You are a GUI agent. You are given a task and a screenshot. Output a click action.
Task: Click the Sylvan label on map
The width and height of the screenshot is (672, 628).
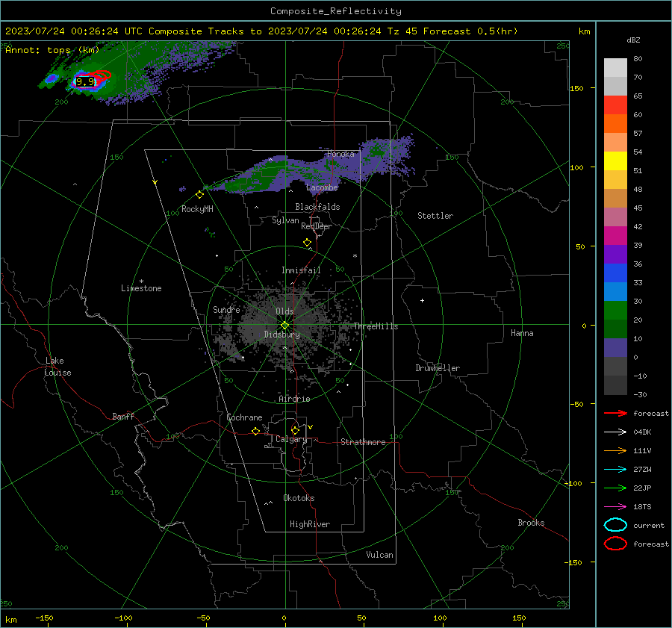coord(285,220)
